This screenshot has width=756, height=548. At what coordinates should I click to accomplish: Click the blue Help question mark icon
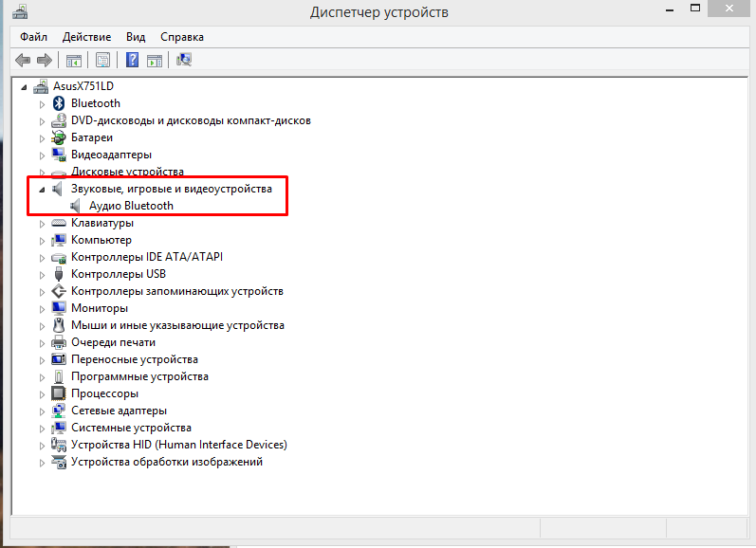point(132,61)
